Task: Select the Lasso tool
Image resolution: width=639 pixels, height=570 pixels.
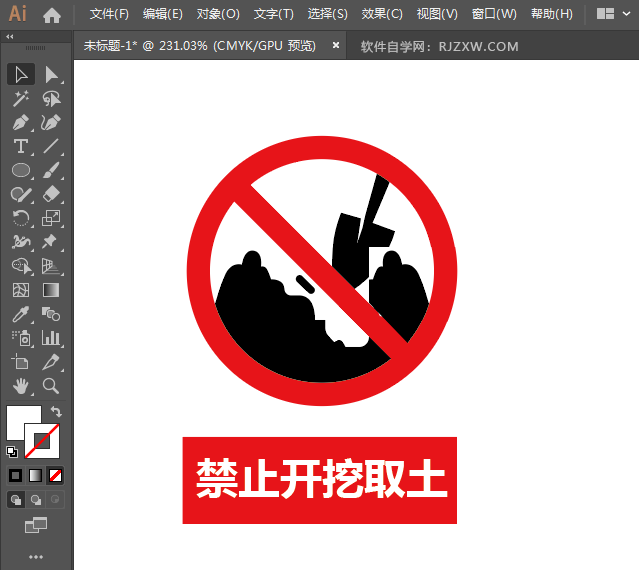Action: [x=51, y=99]
